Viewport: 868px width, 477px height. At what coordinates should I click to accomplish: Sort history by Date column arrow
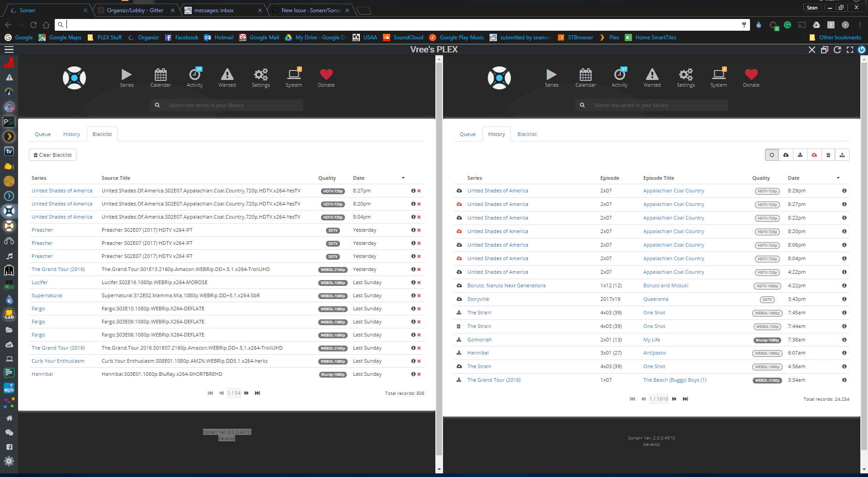tap(838, 178)
